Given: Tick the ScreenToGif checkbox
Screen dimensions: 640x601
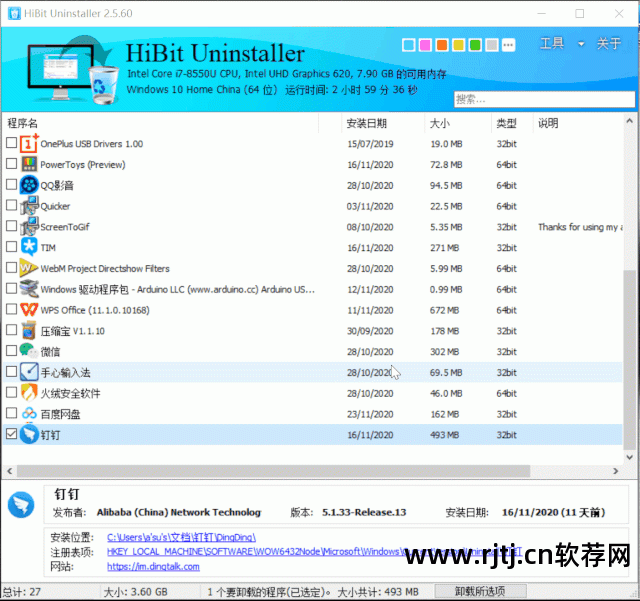Looking at the screenshot, I should tap(11, 227).
